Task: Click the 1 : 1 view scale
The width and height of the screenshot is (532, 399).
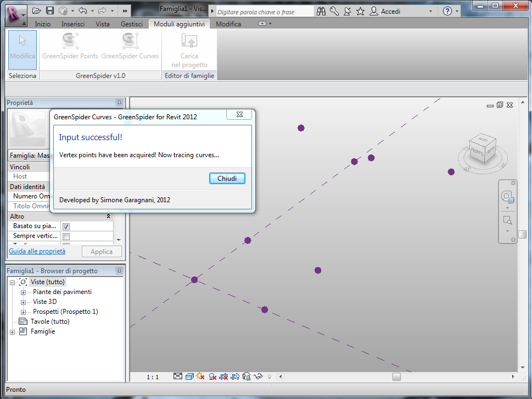Action: [152, 377]
